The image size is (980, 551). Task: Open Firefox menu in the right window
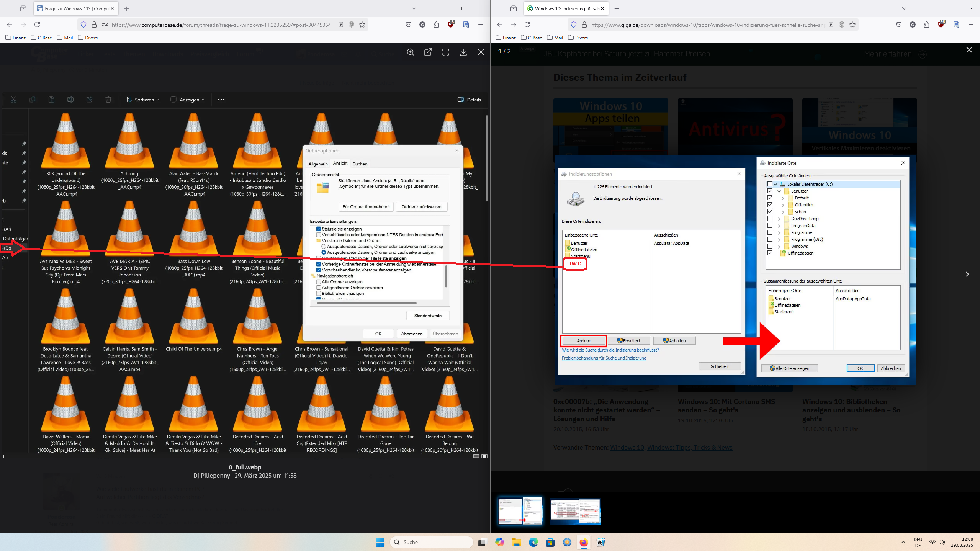(x=970, y=25)
